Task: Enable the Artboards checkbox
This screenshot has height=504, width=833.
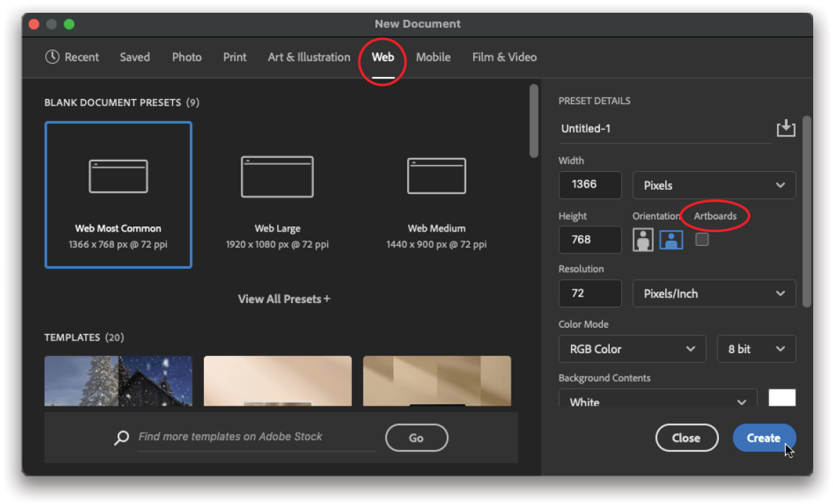Action: point(702,239)
